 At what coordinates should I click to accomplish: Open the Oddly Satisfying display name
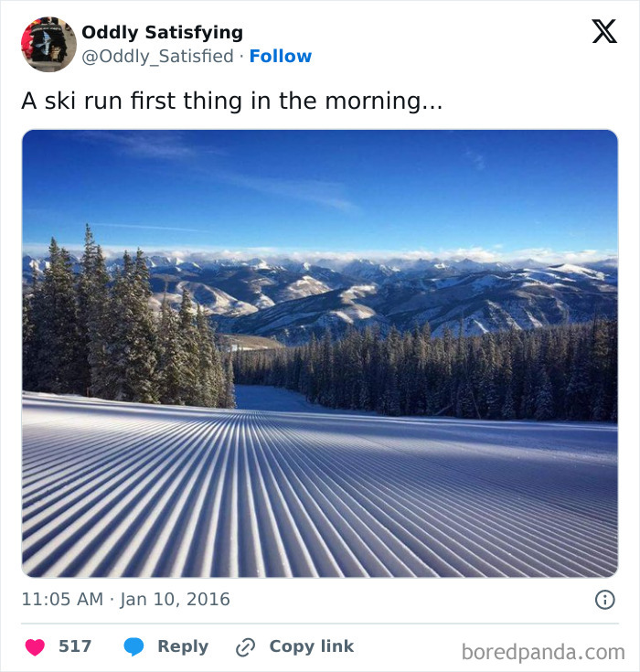pos(162,32)
